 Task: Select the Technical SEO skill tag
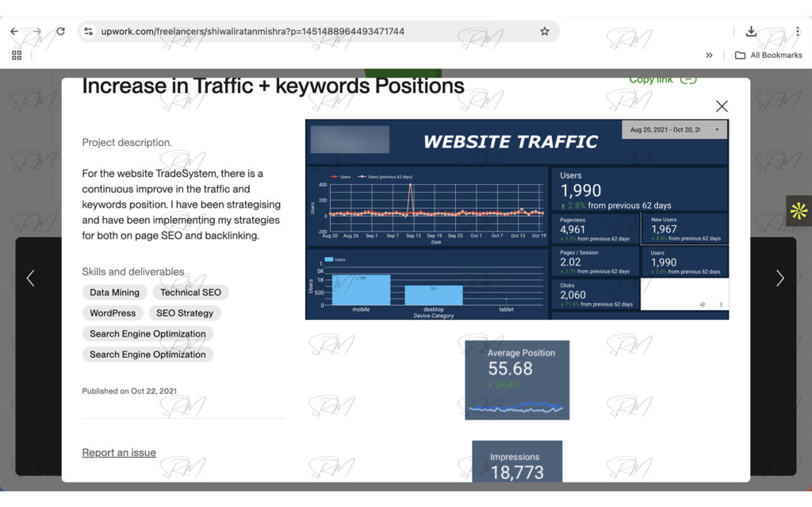(x=190, y=293)
